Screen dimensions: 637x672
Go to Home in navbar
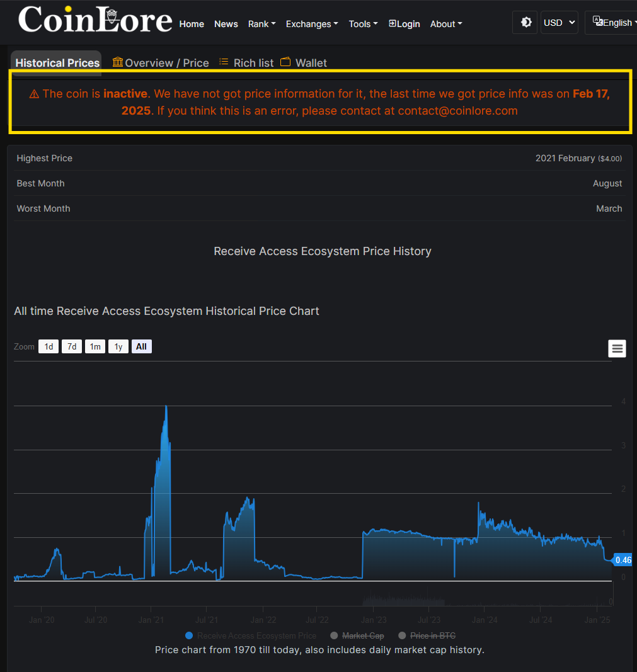[192, 24]
